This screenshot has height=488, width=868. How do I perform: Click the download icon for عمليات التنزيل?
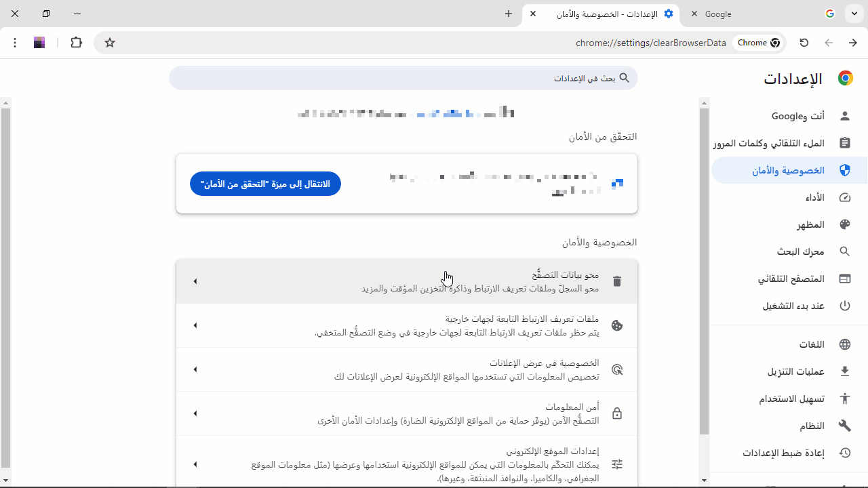[845, 371]
